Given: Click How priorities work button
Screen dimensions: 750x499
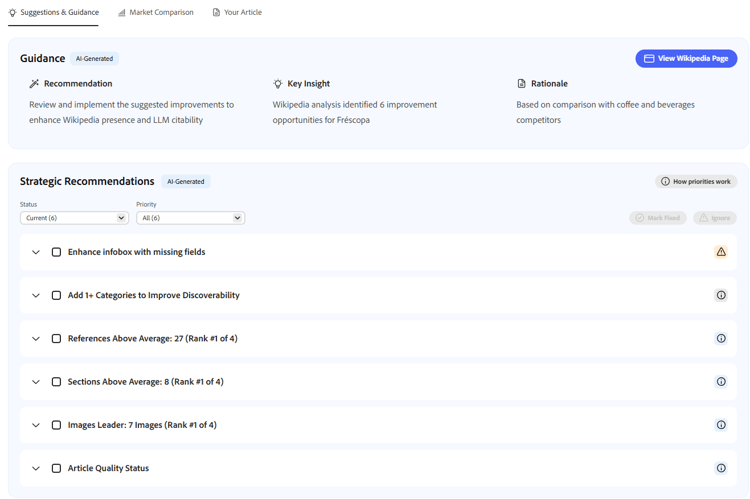Looking at the screenshot, I should point(696,182).
